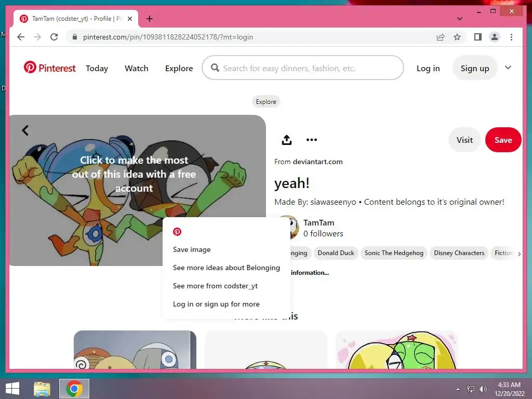Click the back chevron on the pin image

(25, 130)
